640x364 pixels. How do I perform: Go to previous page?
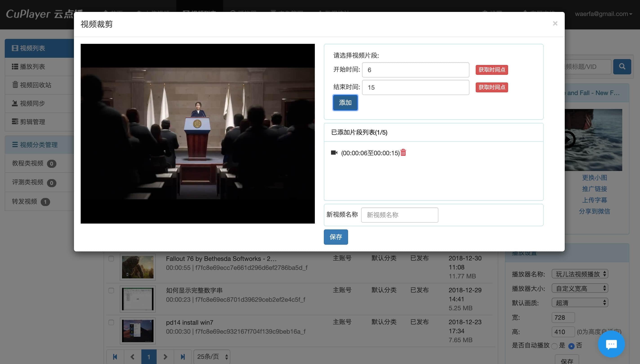pyautogui.click(x=133, y=357)
